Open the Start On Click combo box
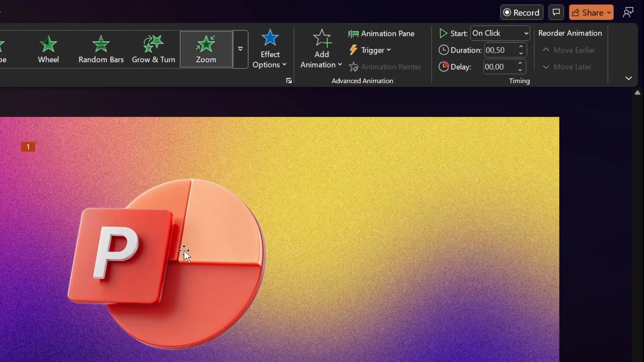This screenshot has width=644, height=362. tap(500, 33)
